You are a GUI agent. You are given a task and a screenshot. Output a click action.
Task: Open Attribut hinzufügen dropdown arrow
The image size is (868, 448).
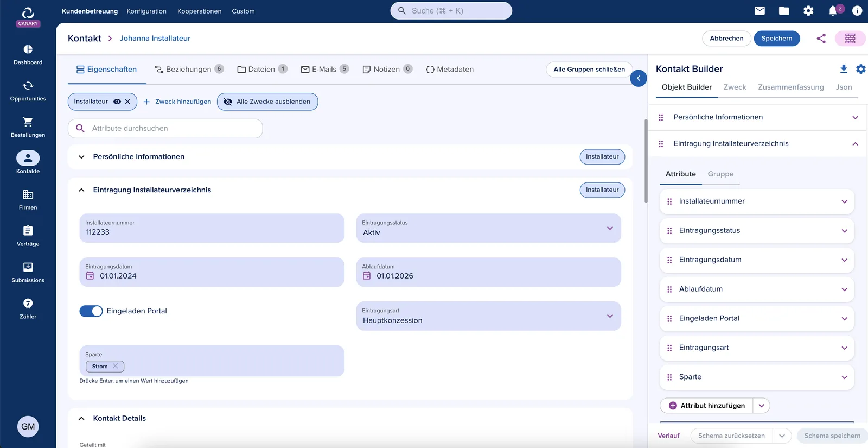[762, 406]
